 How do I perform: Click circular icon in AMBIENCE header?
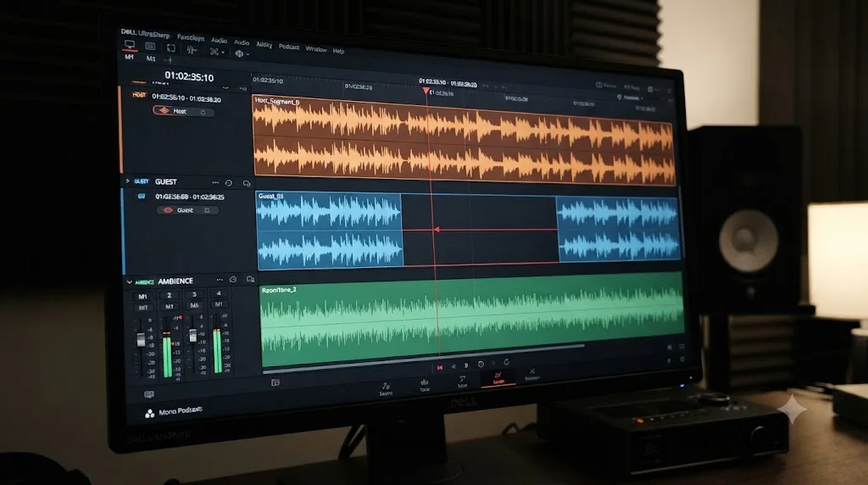coord(233,280)
